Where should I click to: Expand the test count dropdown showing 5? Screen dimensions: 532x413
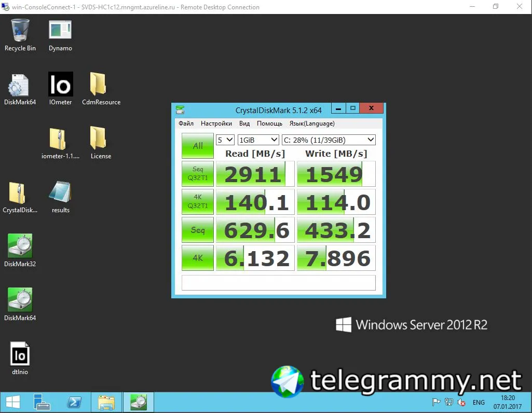point(225,140)
